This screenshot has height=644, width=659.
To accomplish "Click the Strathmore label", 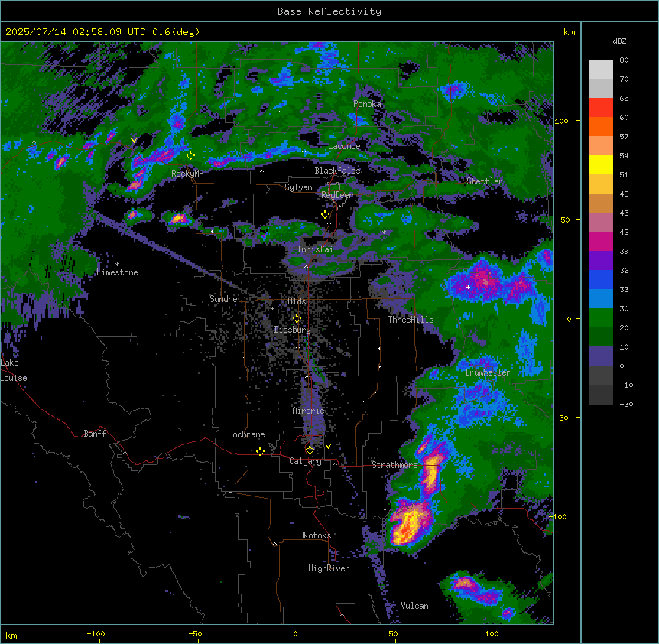I will tap(394, 465).
